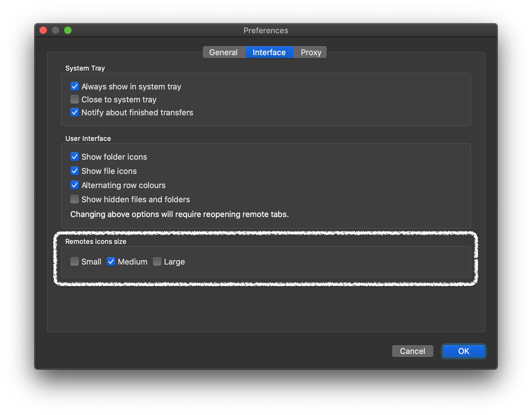Switch to the General tab
532x415 pixels.
tap(224, 52)
